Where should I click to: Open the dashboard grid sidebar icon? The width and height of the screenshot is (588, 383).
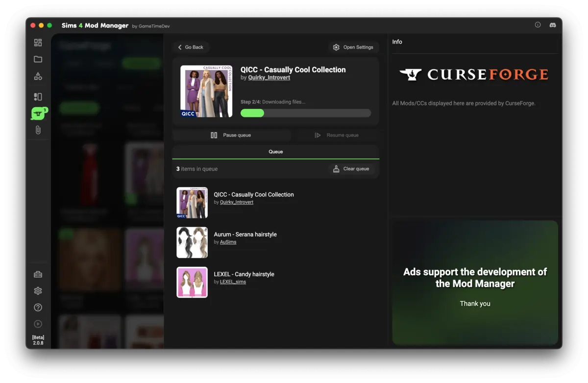point(38,43)
